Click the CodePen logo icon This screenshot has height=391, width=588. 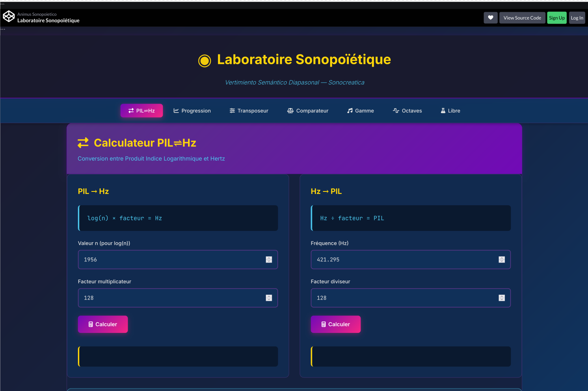click(9, 17)
